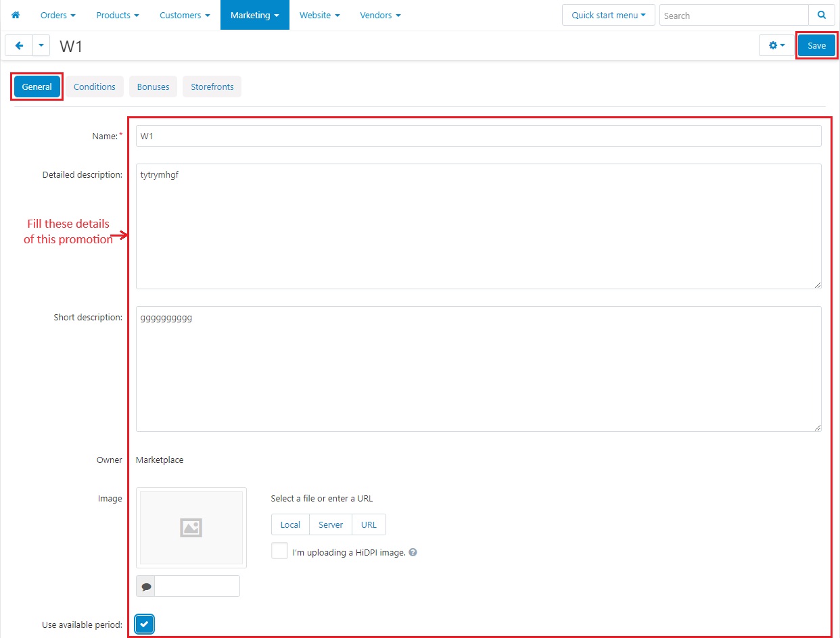Click the image alt text field
840x638 pixels.
pyautogui.click(x=197, y=586)
